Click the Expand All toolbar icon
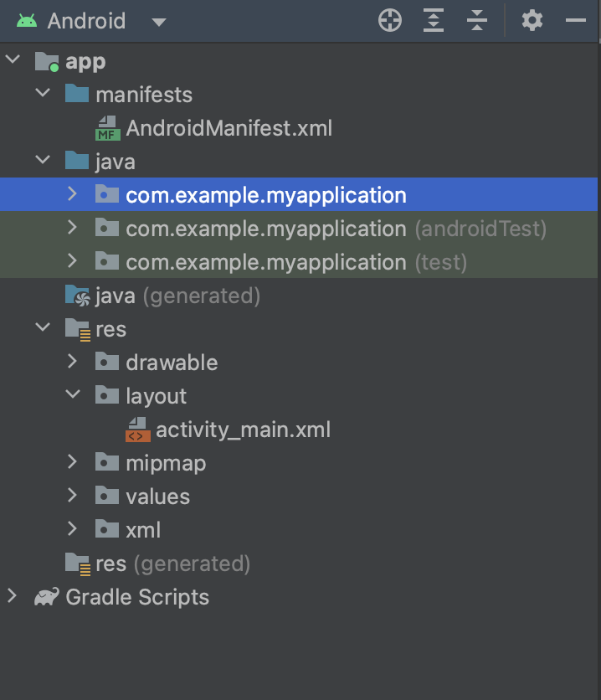 click(x=433, y=21)
